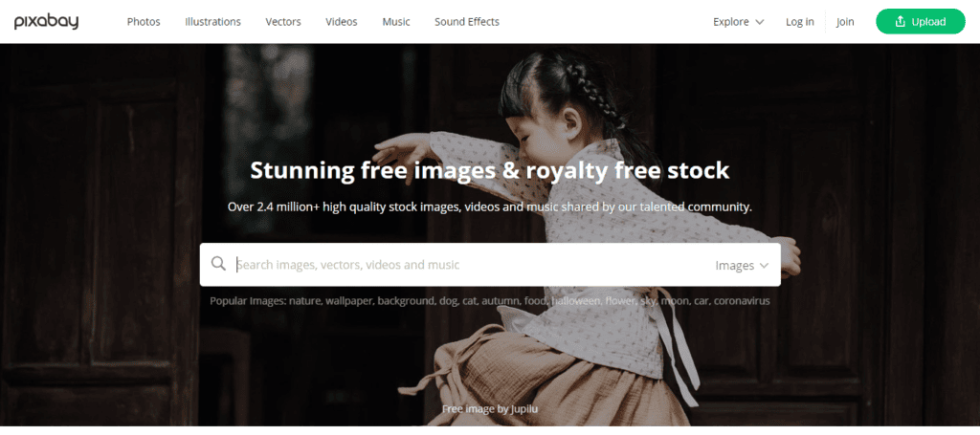Click the upload arrow icon
This screenshot has height=435, width=980.
(900, 22)
